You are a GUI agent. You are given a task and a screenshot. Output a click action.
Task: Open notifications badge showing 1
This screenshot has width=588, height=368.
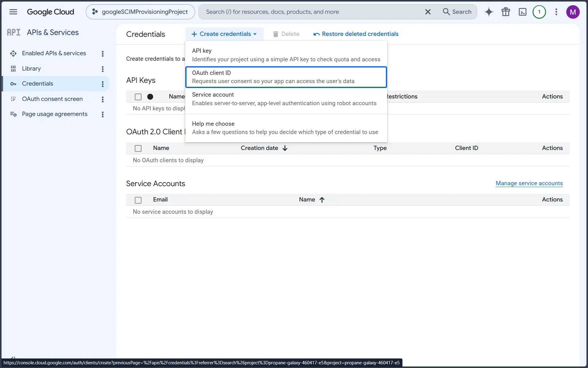pyautogui.click(x=539, y=12)
